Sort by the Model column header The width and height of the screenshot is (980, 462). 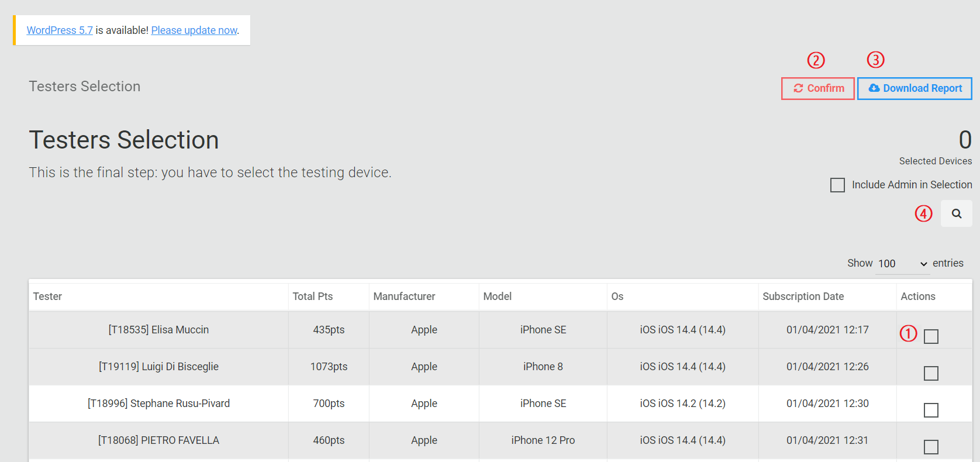coord(498,296)
